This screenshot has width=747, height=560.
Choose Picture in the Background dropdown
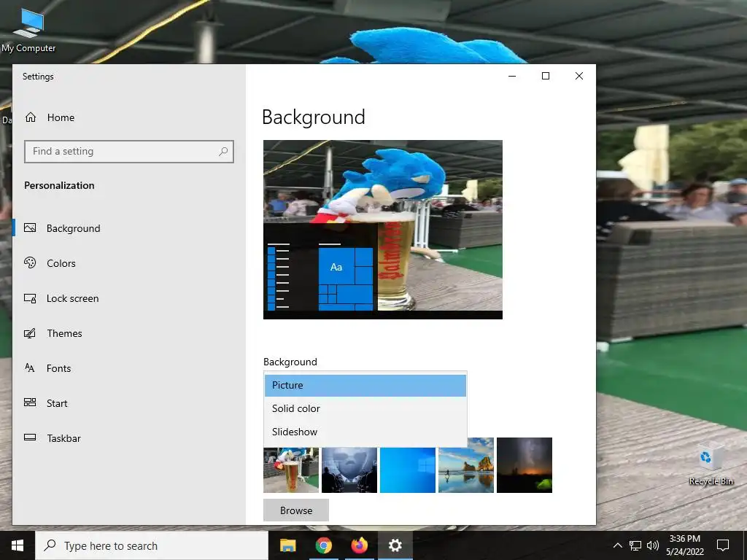point(365,385)
